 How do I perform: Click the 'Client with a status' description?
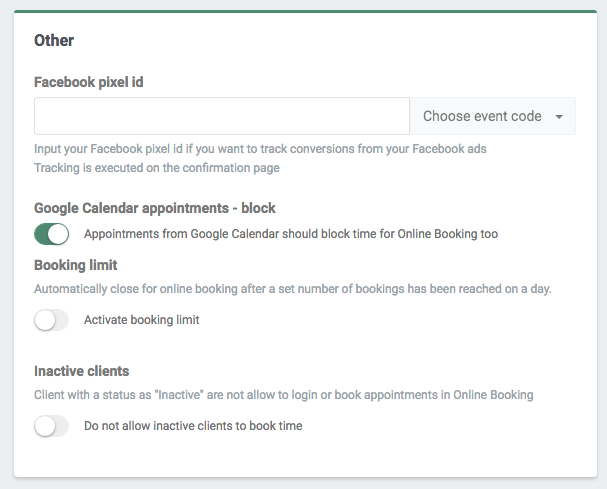[x=283, y=395]
